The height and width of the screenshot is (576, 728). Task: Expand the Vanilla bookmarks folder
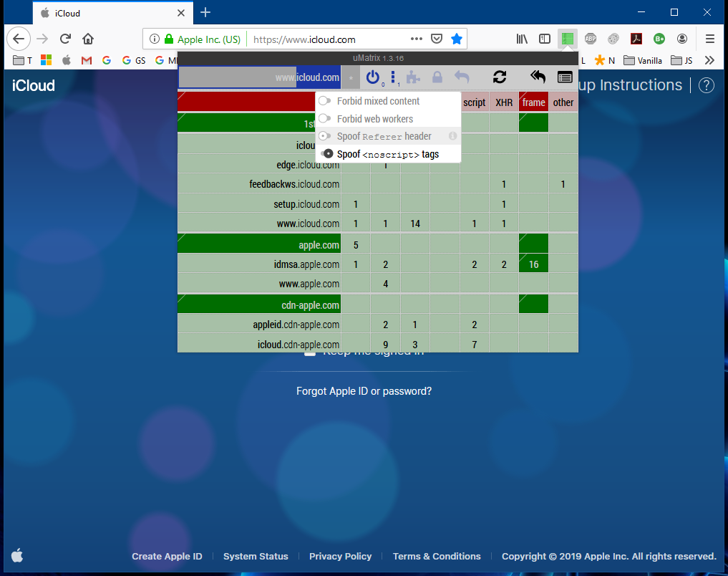pos(642,60)
